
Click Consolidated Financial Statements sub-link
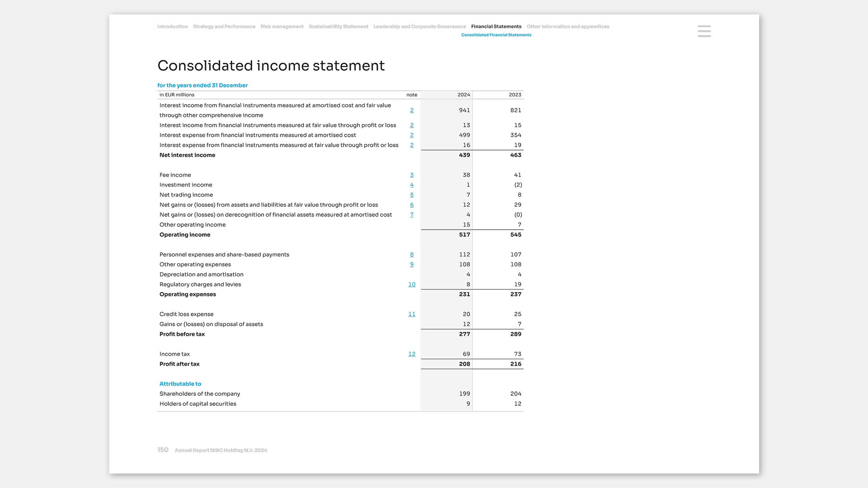[x=496, y=35]
